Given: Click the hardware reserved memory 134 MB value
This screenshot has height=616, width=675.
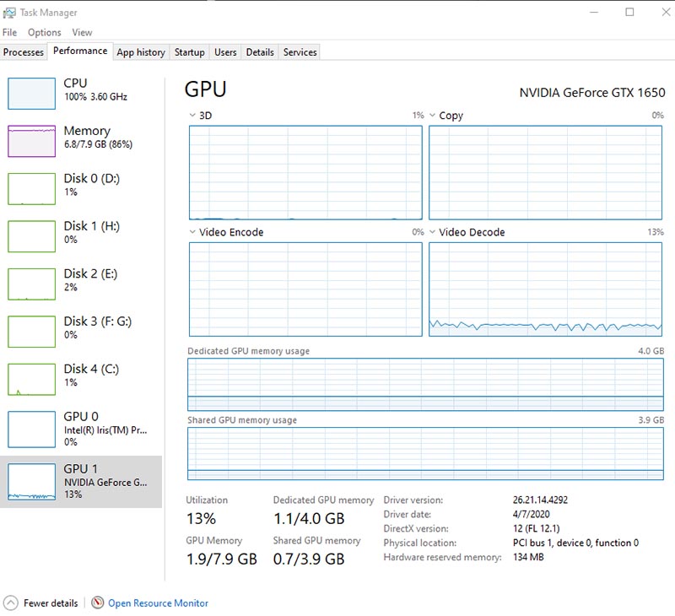Looking at the screenshot, I should tap(528, 557).
